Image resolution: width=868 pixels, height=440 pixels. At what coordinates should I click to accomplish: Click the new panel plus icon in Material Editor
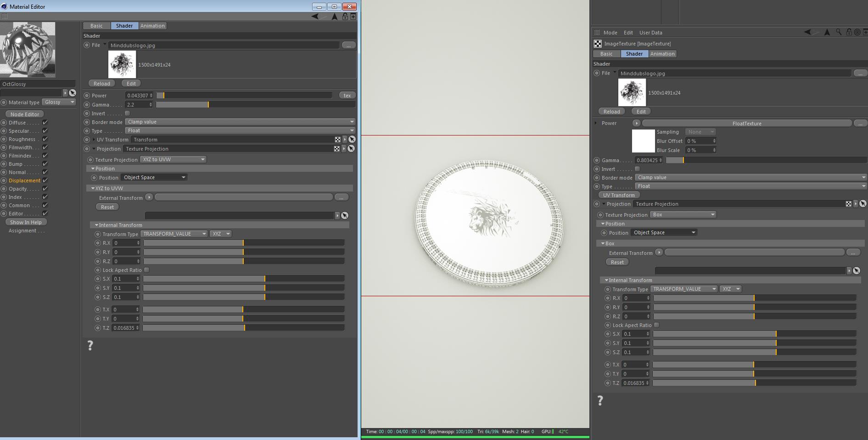[x=353, y=17]
